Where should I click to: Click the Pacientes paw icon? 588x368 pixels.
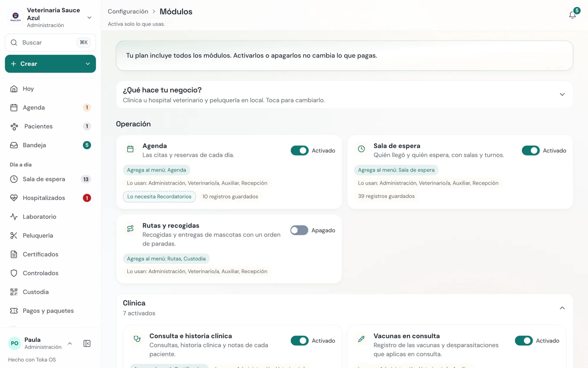tap(14, 126)
